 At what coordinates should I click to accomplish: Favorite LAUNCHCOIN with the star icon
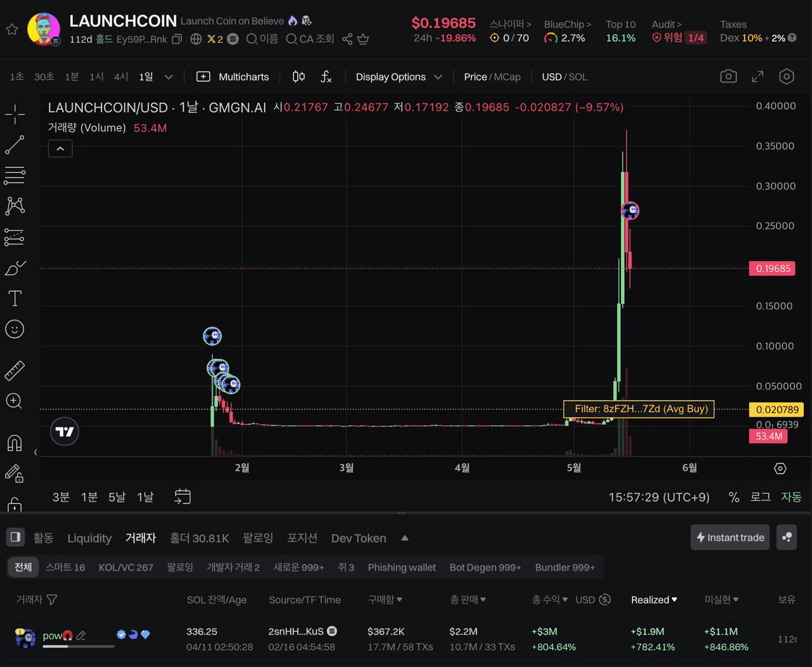pos(11,29)
